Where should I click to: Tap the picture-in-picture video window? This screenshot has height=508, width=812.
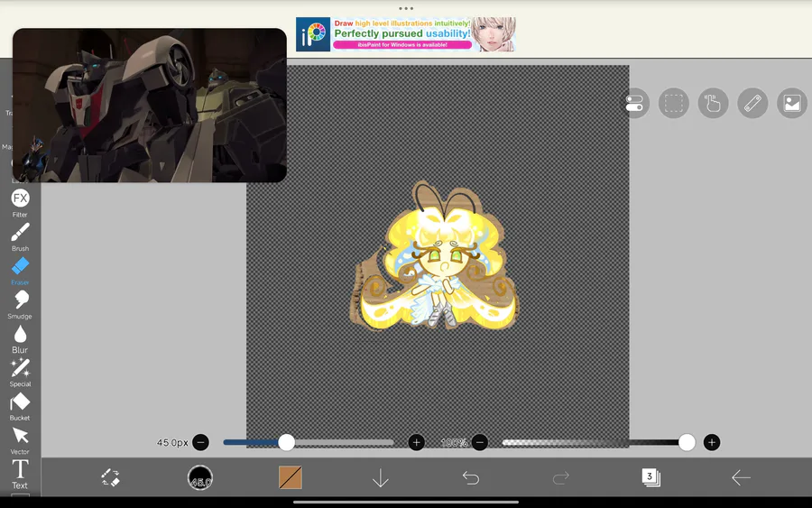150,106
